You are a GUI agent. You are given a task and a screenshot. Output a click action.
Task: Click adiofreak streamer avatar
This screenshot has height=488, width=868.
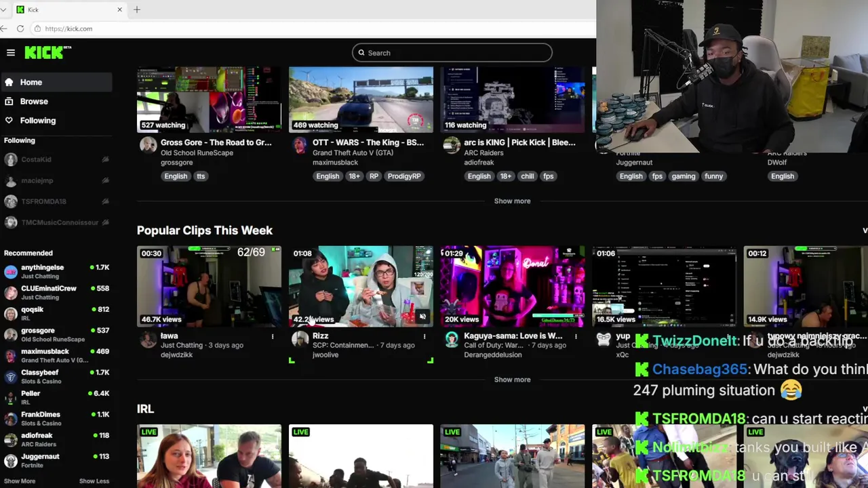coord(452,145)
